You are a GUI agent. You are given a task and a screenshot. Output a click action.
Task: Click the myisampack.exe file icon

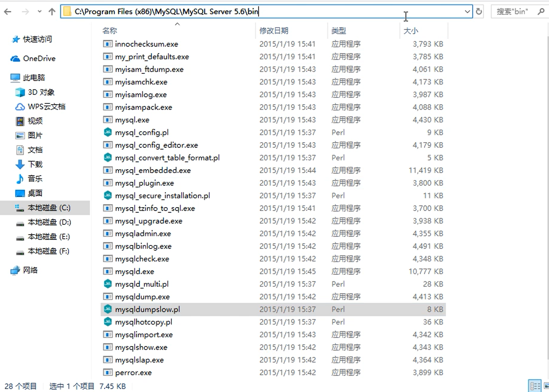click(x=108, y=107)
